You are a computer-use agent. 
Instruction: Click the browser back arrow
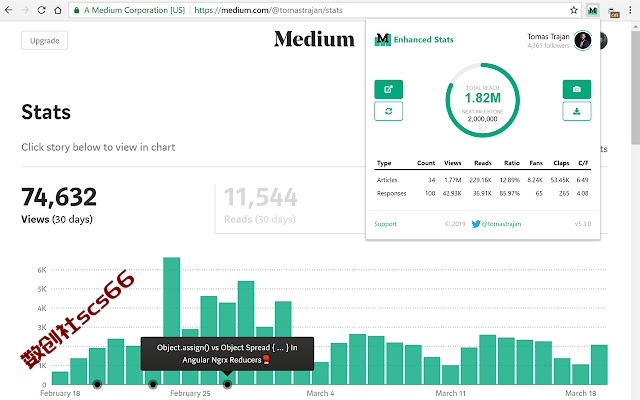click(x=8, y=10)
